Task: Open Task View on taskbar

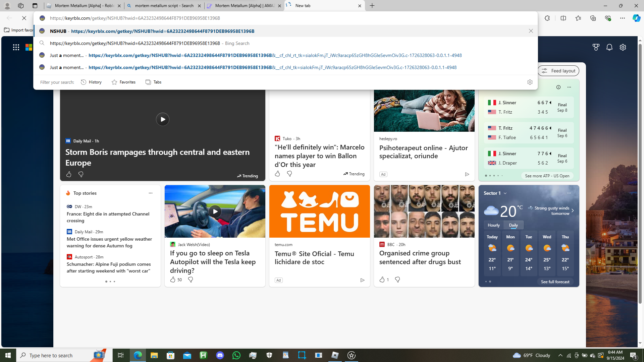Action: coord(120,355)
